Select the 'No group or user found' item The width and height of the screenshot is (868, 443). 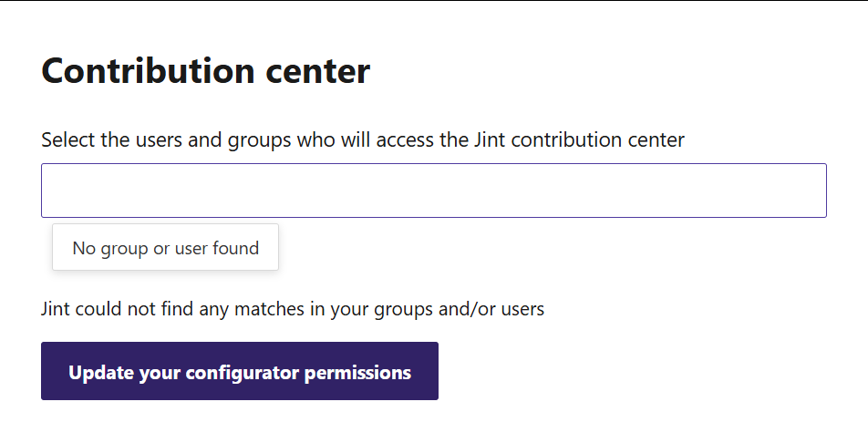pyautogui.click(x=166, y=248)
